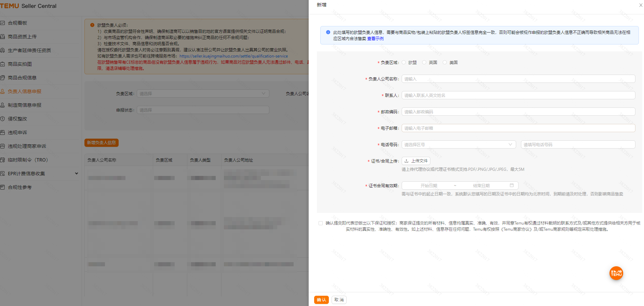
Task: Select the 美国 region radio button
Action: [x=445, y=62]
